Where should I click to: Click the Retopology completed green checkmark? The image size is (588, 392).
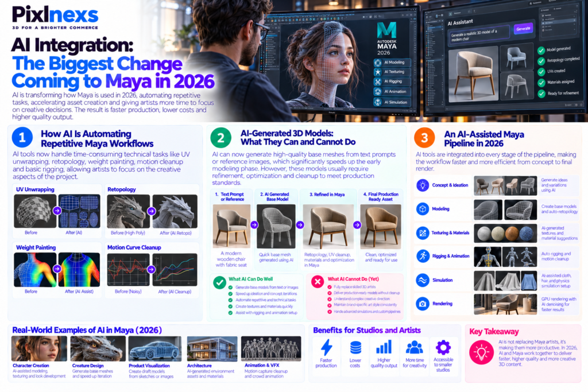pos(541,61)
